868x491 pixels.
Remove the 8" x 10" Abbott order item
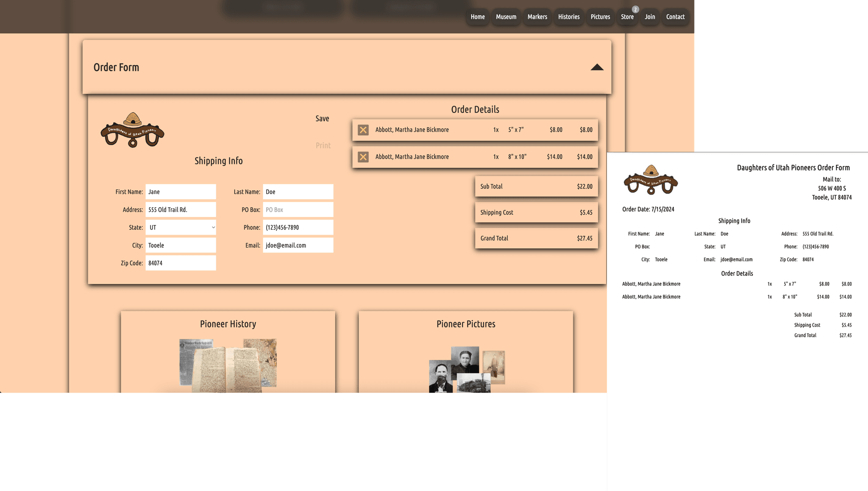(363, 157)
